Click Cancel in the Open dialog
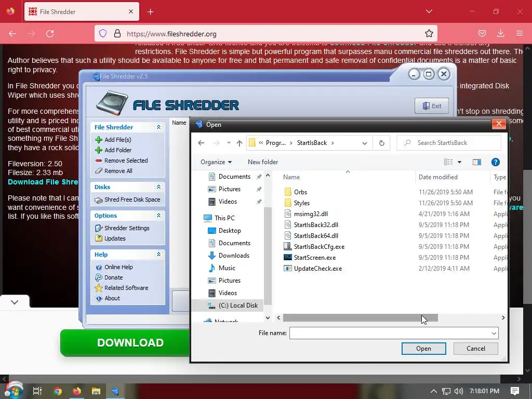 476,349
